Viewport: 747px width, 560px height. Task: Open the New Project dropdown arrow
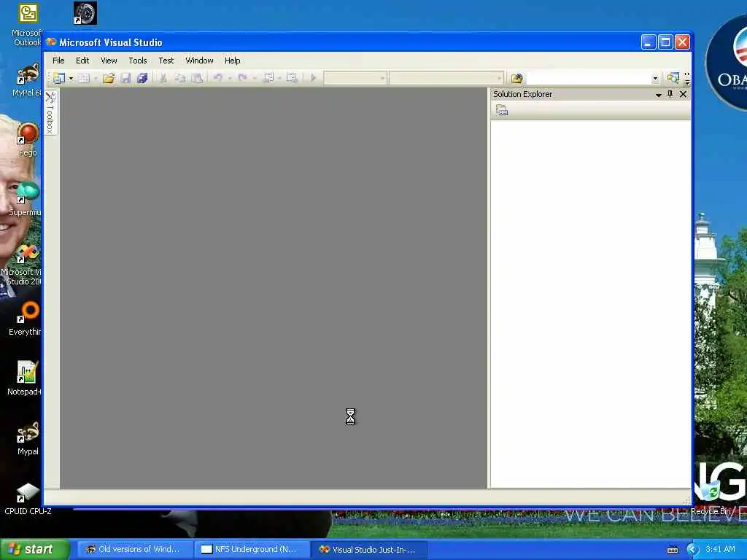pos(71,78)
